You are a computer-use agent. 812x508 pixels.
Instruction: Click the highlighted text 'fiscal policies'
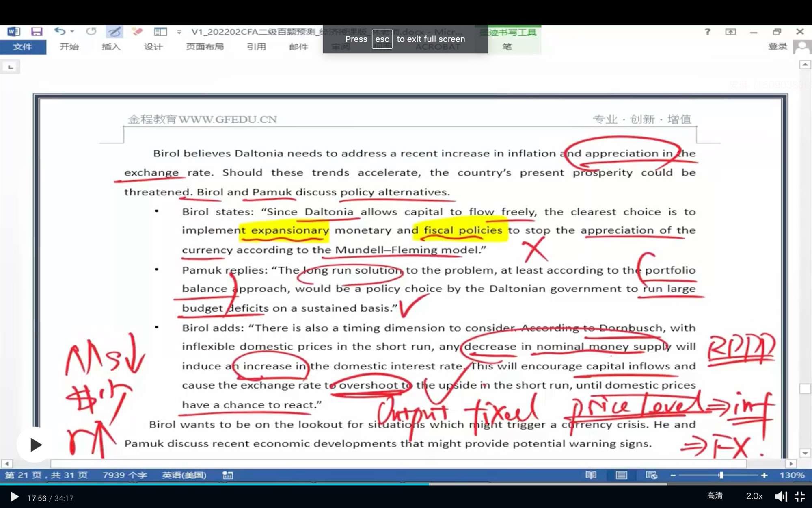coord(463,230)
